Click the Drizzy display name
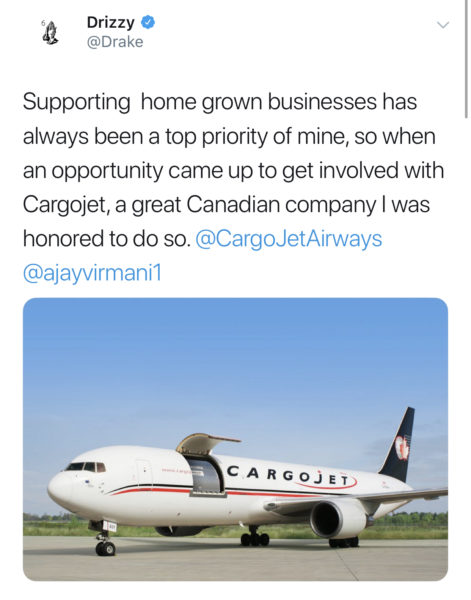Screen dimensions: 471x600 point(111,22)
